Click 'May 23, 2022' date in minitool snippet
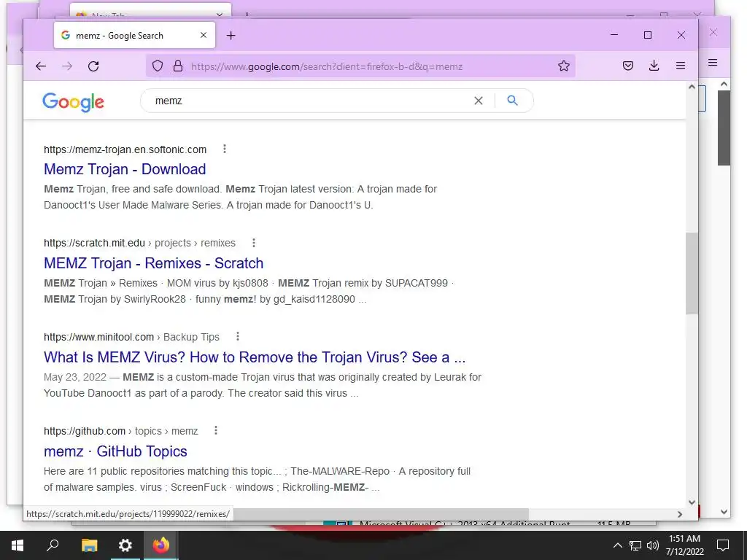 pyautogui.click(x=75, y=377)
